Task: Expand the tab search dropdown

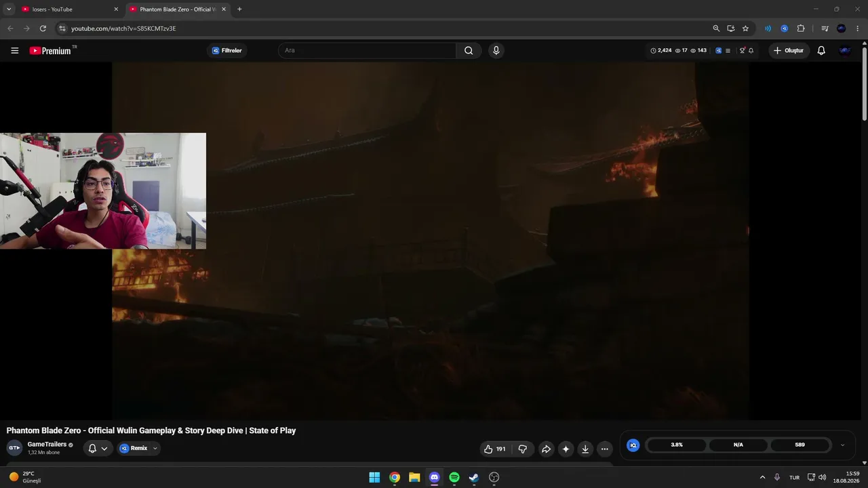Action: [9, 9]
